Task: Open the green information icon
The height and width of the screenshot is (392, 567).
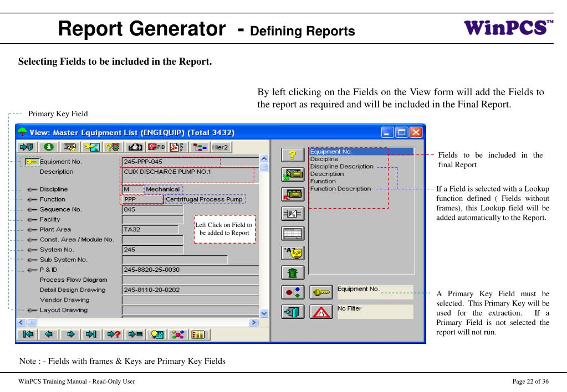Action: pyautogui.click(x=49, y=147)
